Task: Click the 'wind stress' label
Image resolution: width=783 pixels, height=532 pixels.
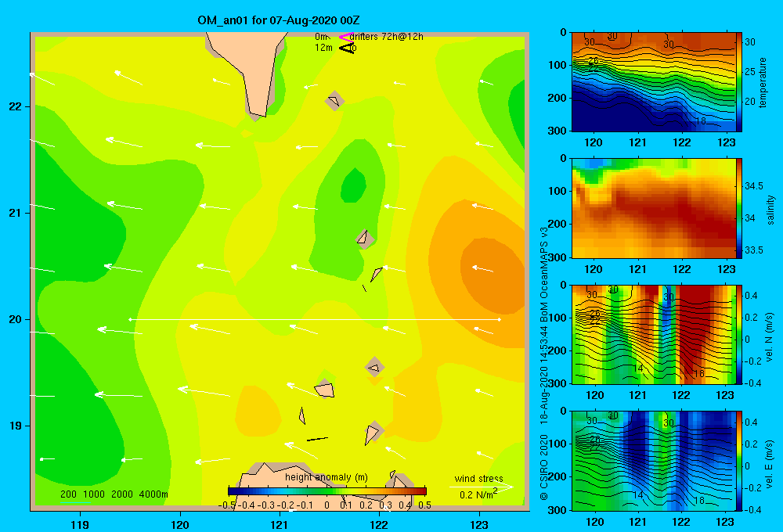Action: pos(478,479)
